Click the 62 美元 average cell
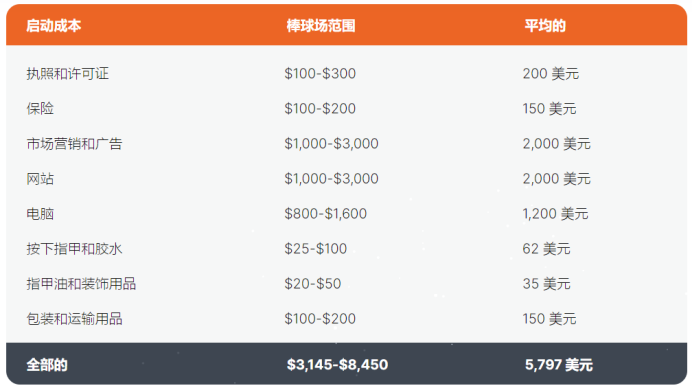Screen dimensions: 692x388 546,249
